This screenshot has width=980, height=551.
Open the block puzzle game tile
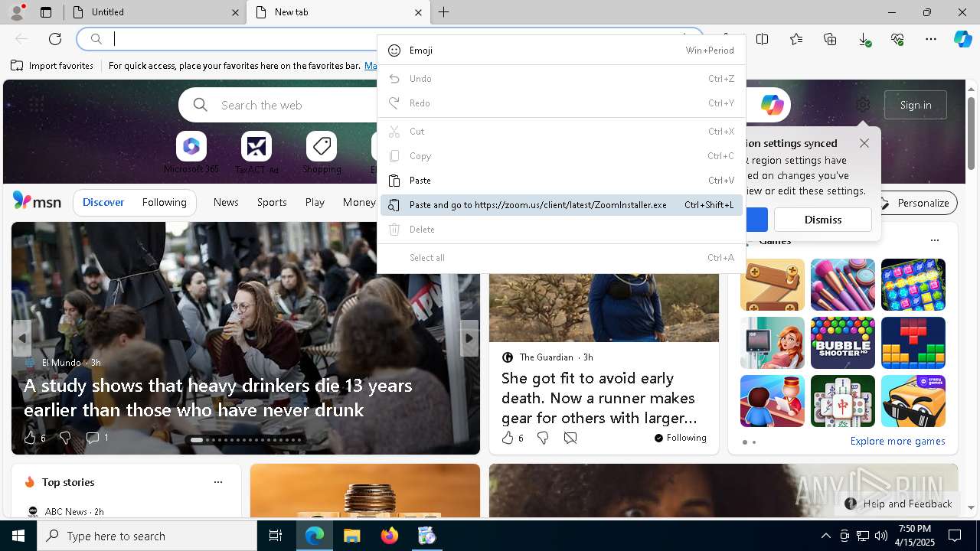(x=913, y=343)
